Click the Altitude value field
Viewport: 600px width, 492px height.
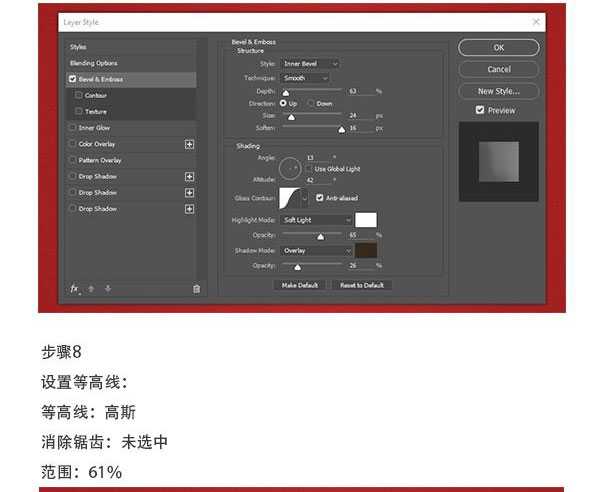319,180
